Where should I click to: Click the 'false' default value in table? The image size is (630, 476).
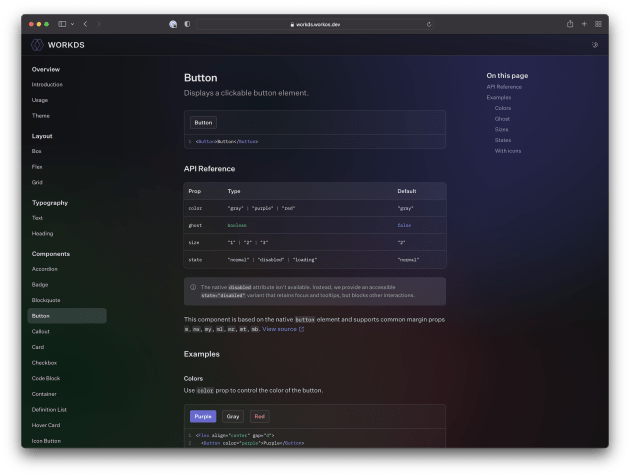pyautogui.click(x=404, y=225)
